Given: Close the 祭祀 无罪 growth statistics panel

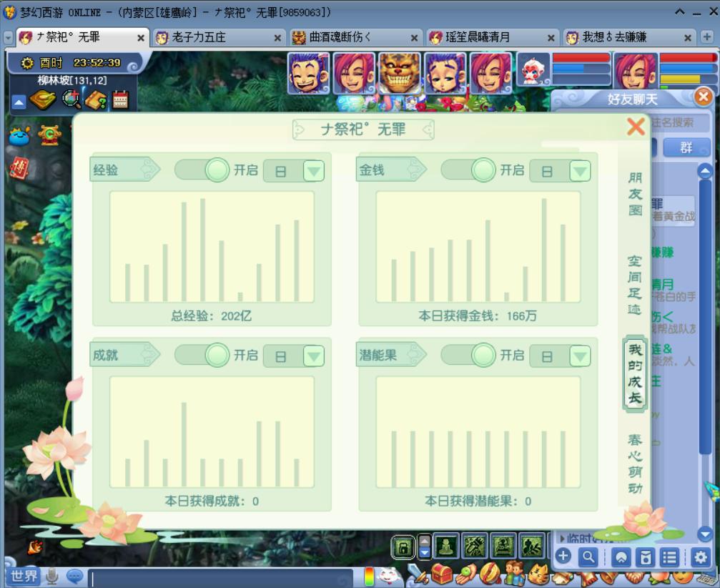Looking at the screenshot, I should tap(636, 127).
